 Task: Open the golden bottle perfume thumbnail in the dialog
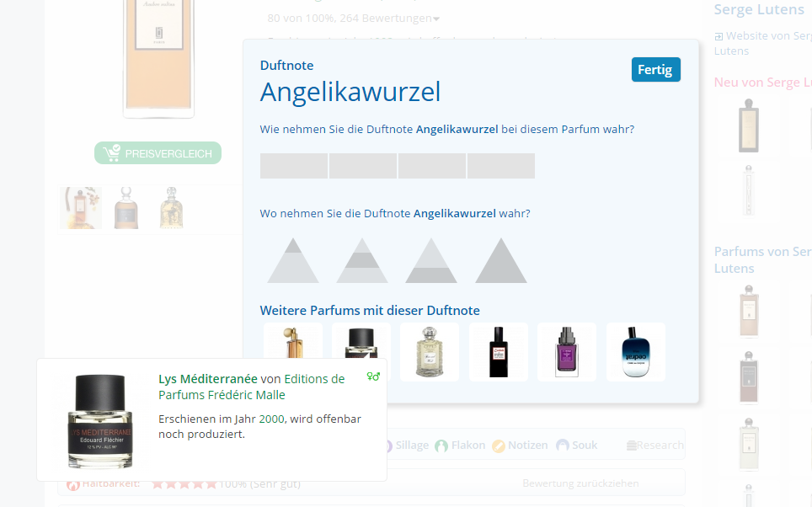point(293,340)
